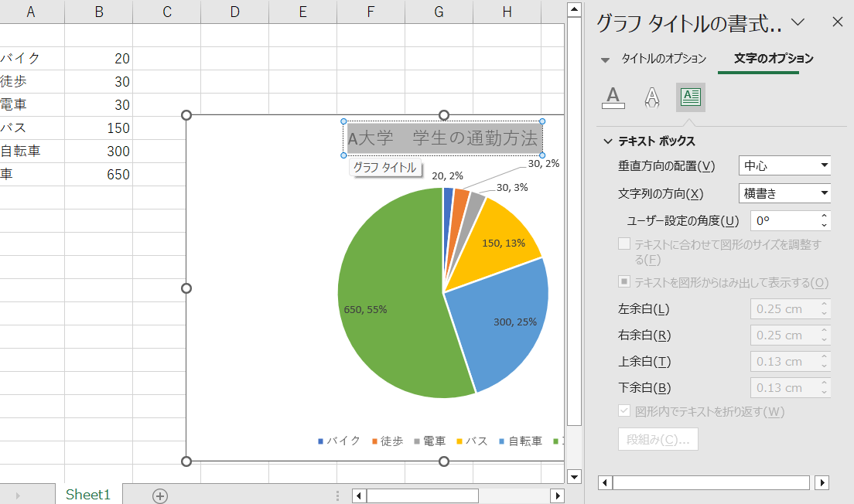
Task: Select the Sheet1 worksheet tab
Action: 88,494
